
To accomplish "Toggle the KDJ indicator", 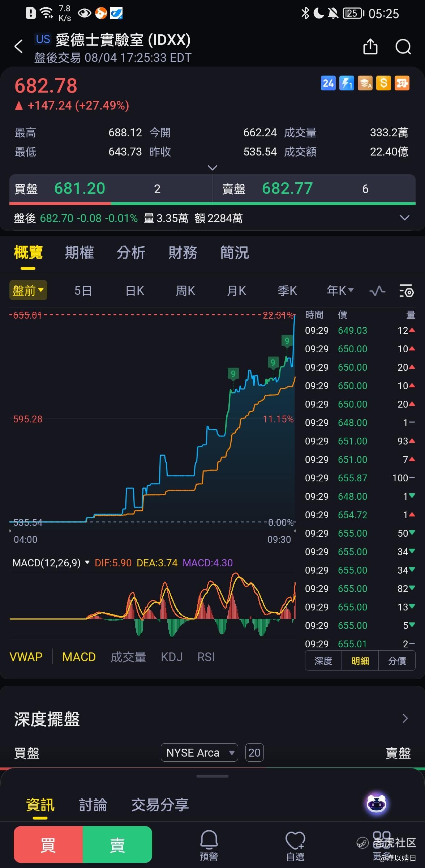I will (172, 657).
